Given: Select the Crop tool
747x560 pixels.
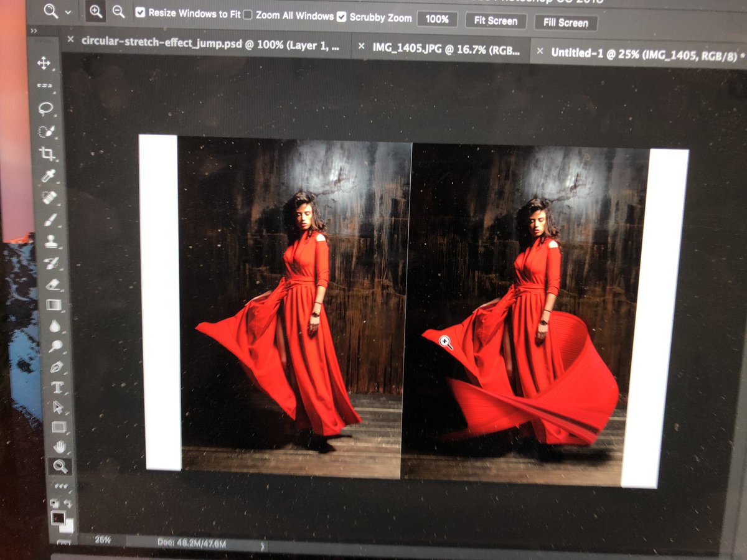Looking at the screenshot, I should 47,154.
